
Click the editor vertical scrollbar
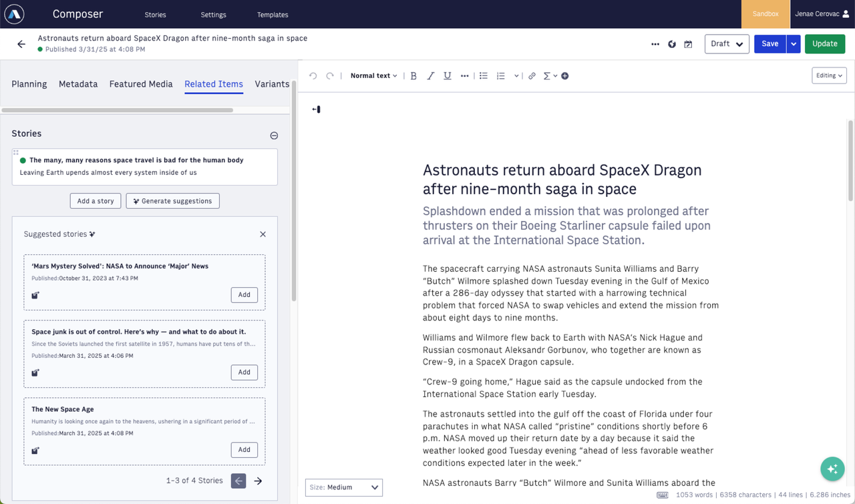[850, 161]
